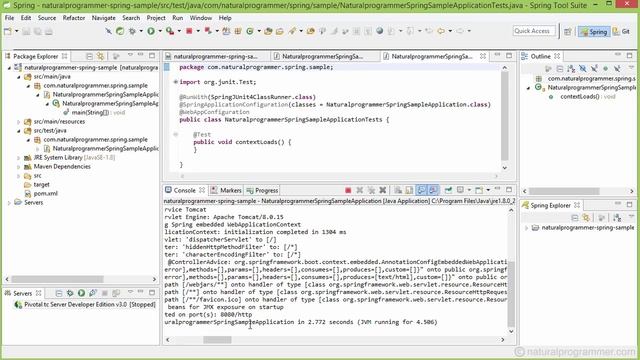This screenshot has width=640, height=360.
Task: Expand the src/main/resources folder
Action: tap(19, 122)
